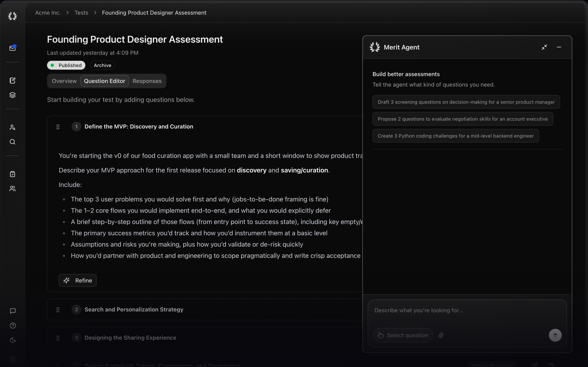Open the clipboard tasks icon in sidebar

pyautogui.click(x=12, y=174)
